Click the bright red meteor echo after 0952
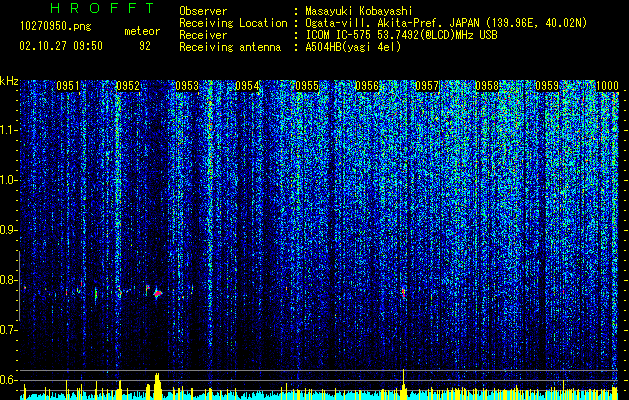 coord(158,294)
